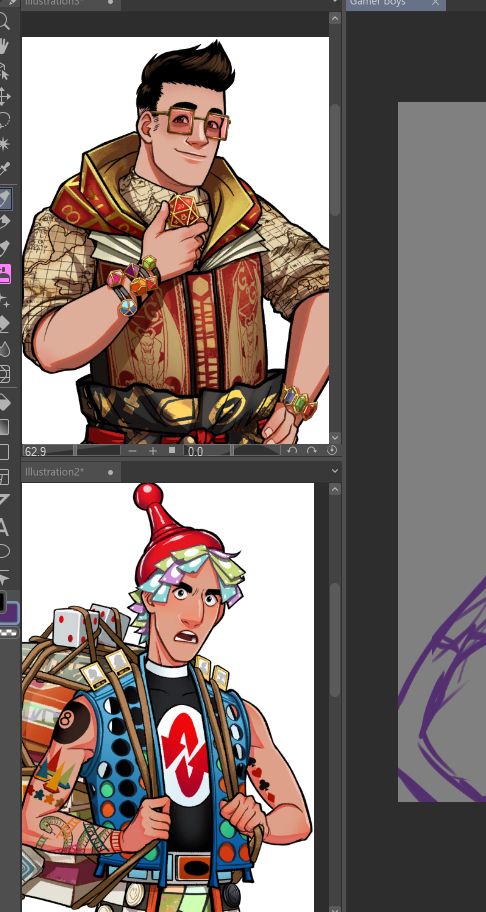This screenshot has height=912, width=486.
Task: Click scroll-up arrow of top illustration panel
Action: coord(334,18)
